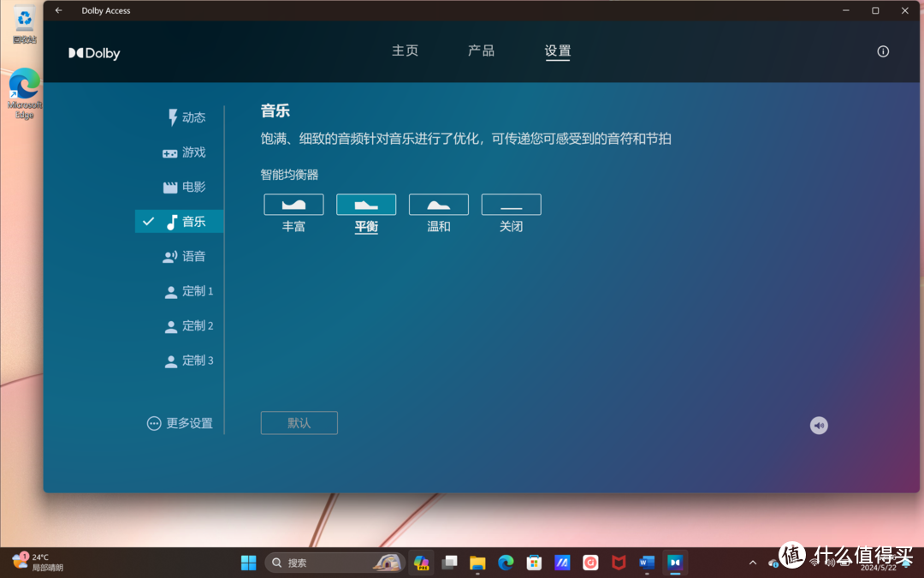Open the blue slanted-M taskbar app

click(x=562, y=563)
